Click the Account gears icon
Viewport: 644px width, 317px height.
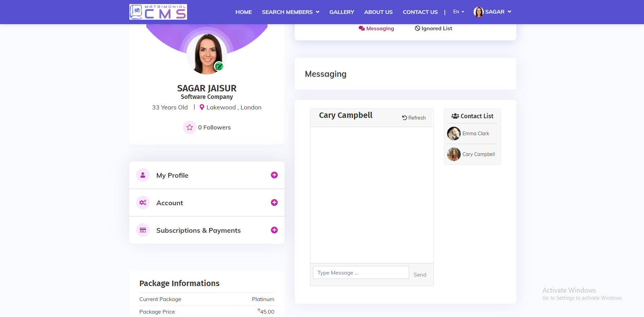pyautogui.click(x=143, y=202)
